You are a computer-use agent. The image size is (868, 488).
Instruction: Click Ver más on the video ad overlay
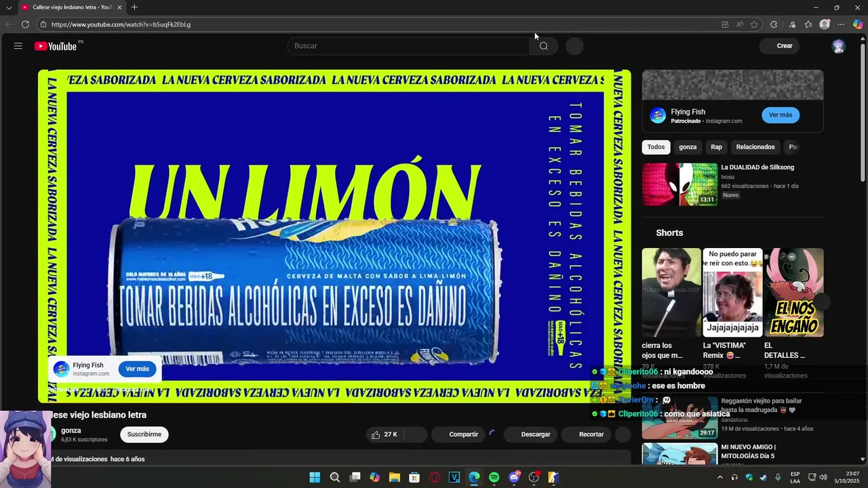click(137, 369)
